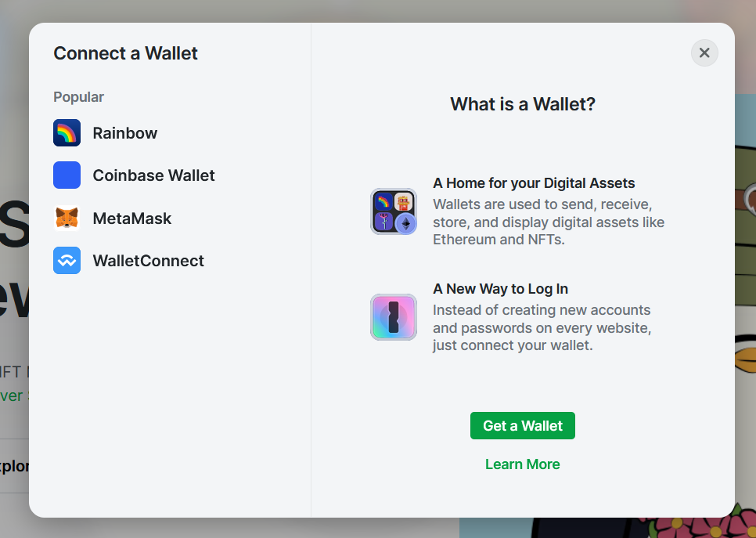Click the digital assets wallet grid icon
Viewport: 756px width, 538px height.
[394, 211]
